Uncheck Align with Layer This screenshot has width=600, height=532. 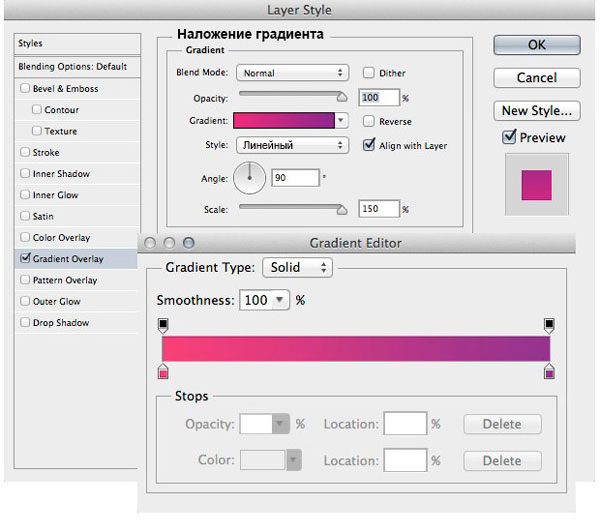click(x=369, y=145)
